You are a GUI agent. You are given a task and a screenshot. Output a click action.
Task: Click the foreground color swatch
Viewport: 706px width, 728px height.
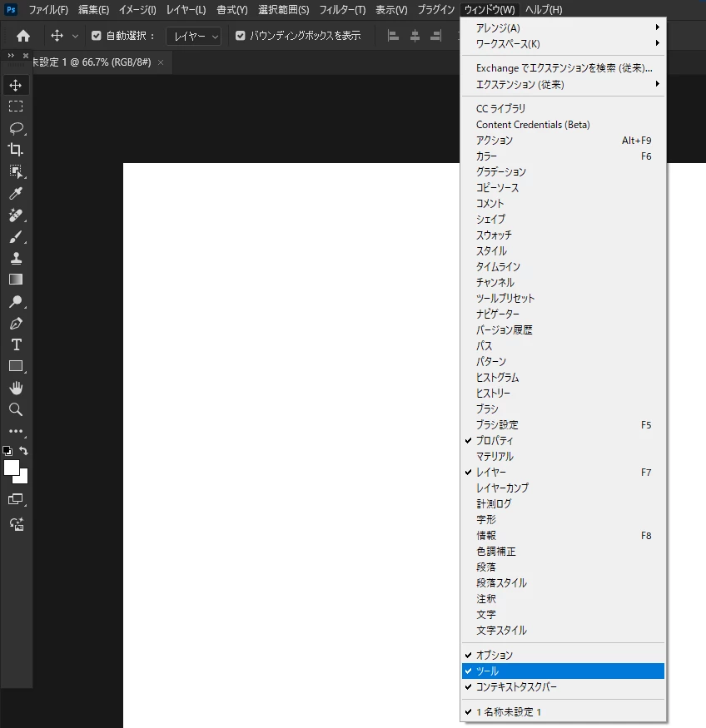11,467
